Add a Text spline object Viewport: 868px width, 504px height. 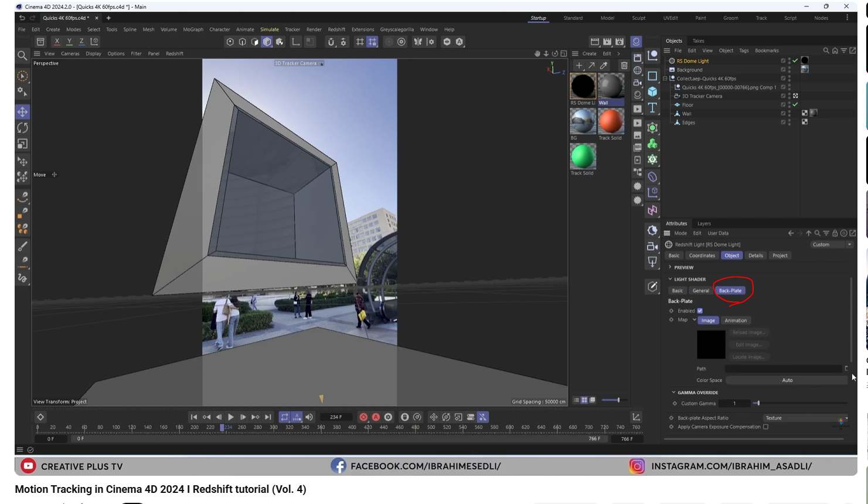pos(652,108)
